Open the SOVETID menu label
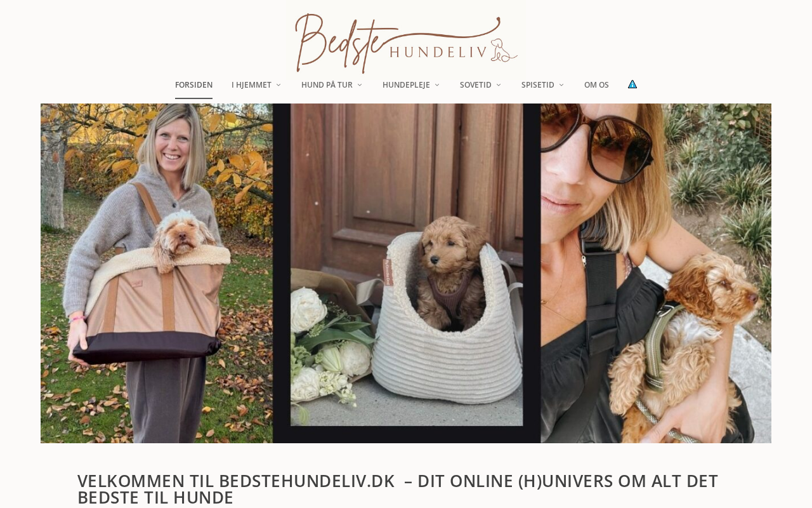This screenshot has height=508, width=812. pyautogui.click(x=476, y=85)
